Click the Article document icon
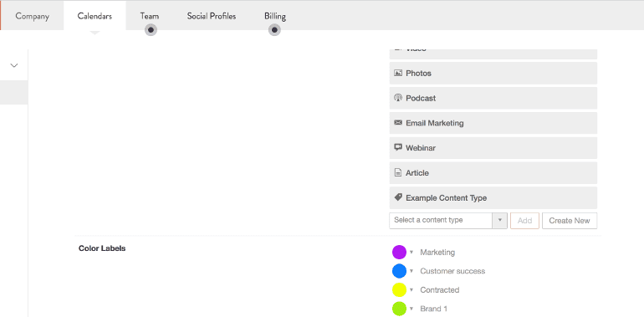This screenshot has height=317, width=644. (x=398, y=173)
